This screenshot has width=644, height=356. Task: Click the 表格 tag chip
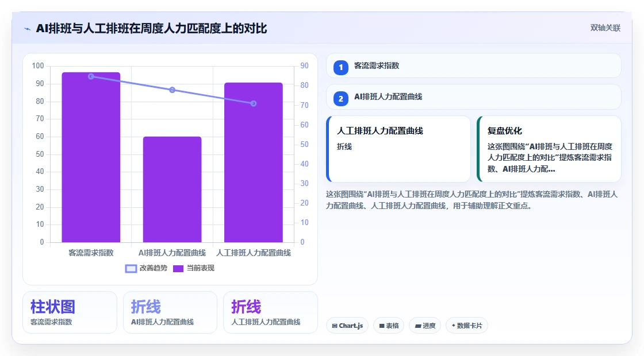(389, 326)
